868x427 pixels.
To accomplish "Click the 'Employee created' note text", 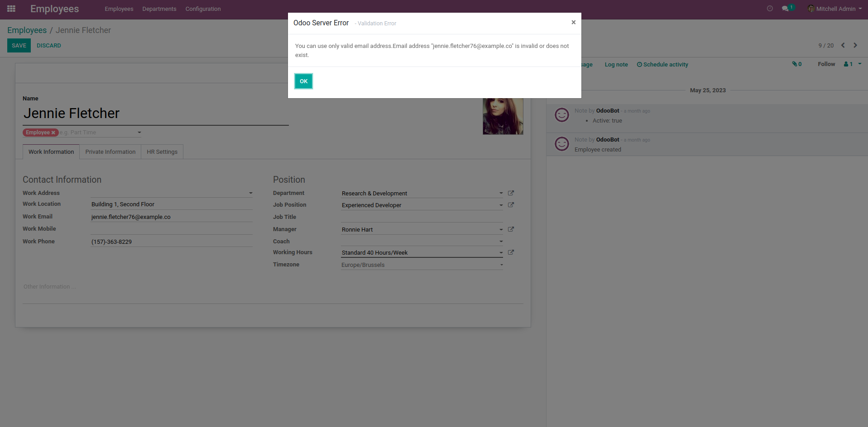I will pos(598,150).
